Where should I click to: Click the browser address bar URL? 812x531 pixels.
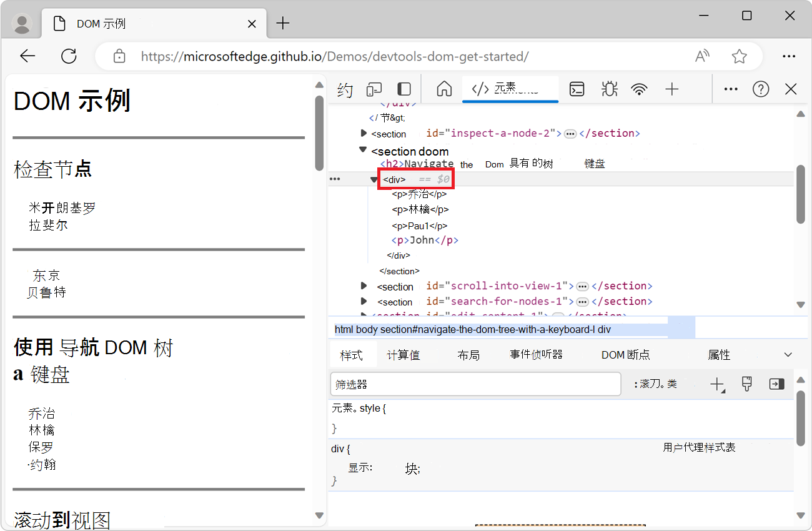[335, 56]
